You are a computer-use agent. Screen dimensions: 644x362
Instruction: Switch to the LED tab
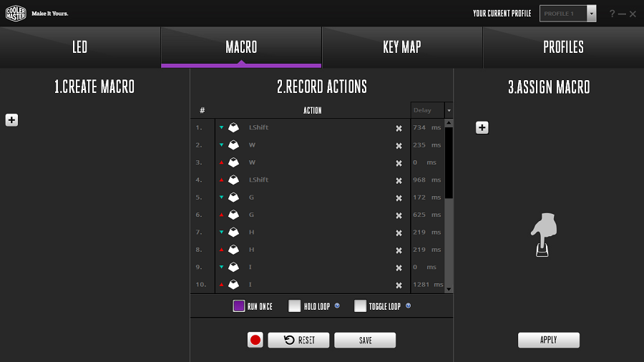click(80, 47)
